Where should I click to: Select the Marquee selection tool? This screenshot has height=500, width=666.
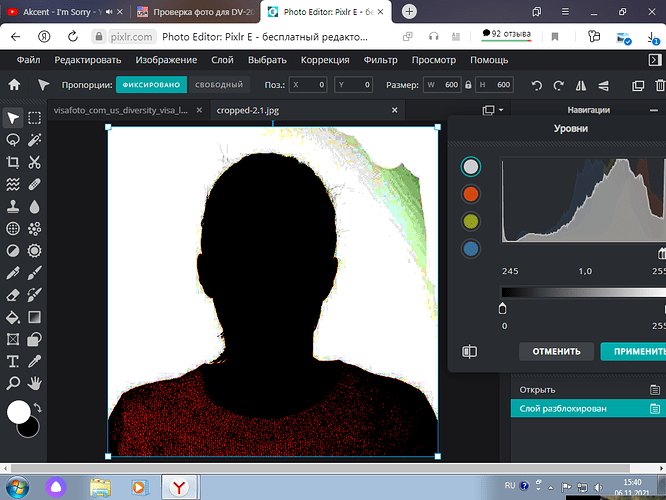click(x=34, y=118)
